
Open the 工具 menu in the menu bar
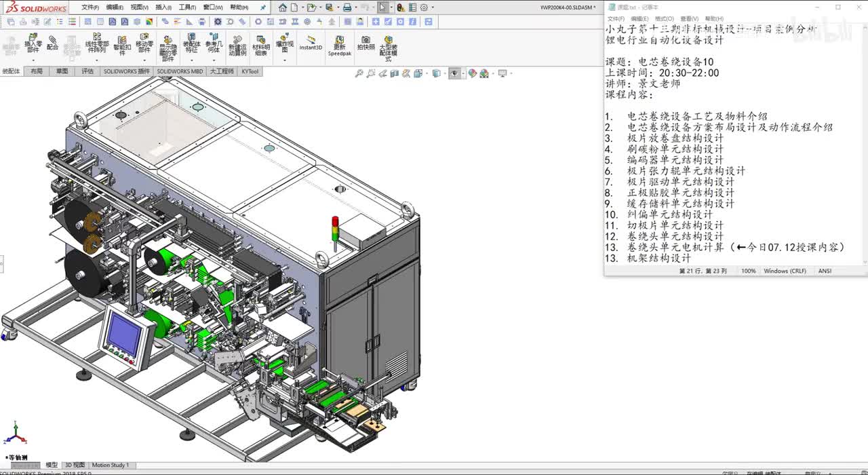click(186, 7)
